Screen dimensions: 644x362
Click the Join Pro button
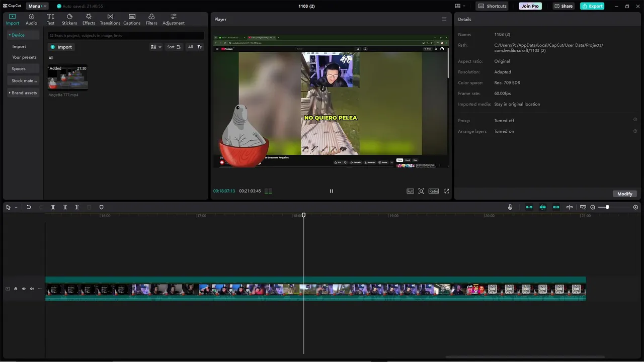click(530, 6)
